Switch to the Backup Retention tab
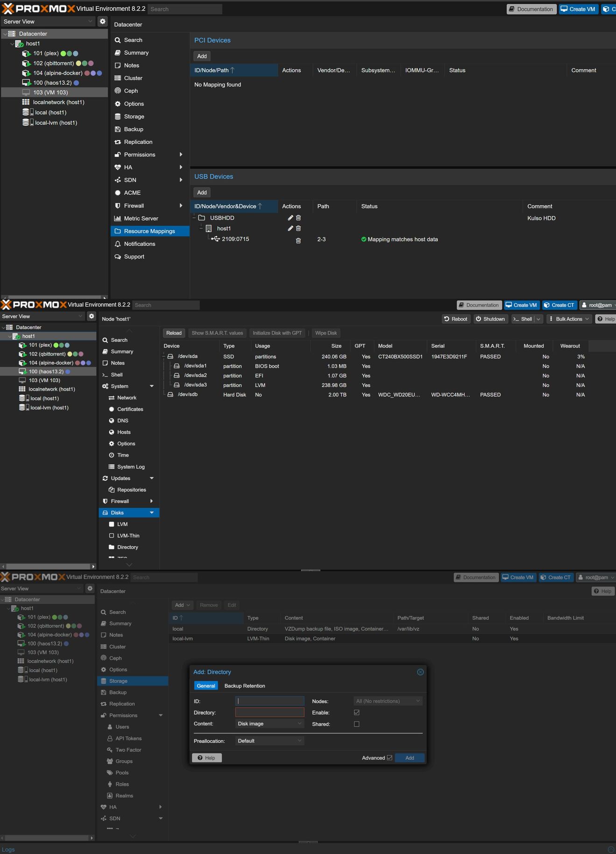Viewport: 616px width, 854px height. click(245, 686)
